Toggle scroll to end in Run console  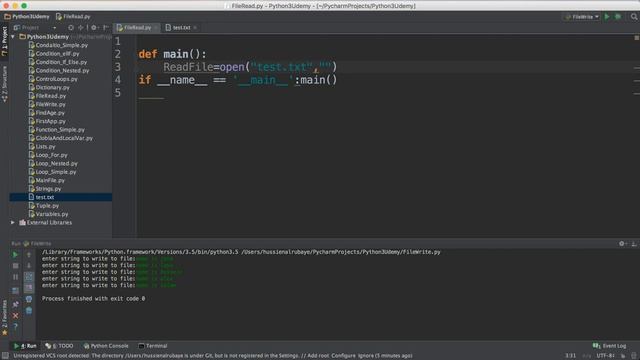[x=29, y=288]
